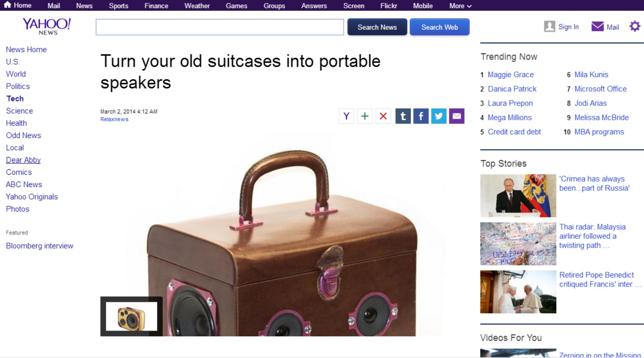Click the green plus share icon

365,116
